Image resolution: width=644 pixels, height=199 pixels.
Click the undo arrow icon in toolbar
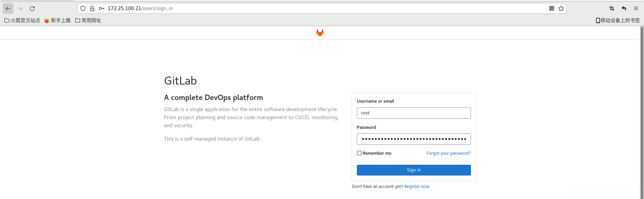tap(624, 8)
